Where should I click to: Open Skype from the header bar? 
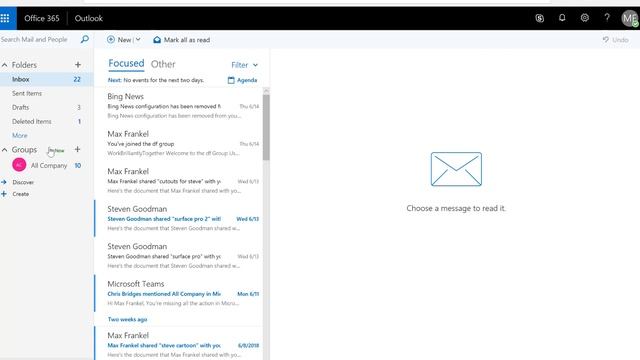point(540,18)
